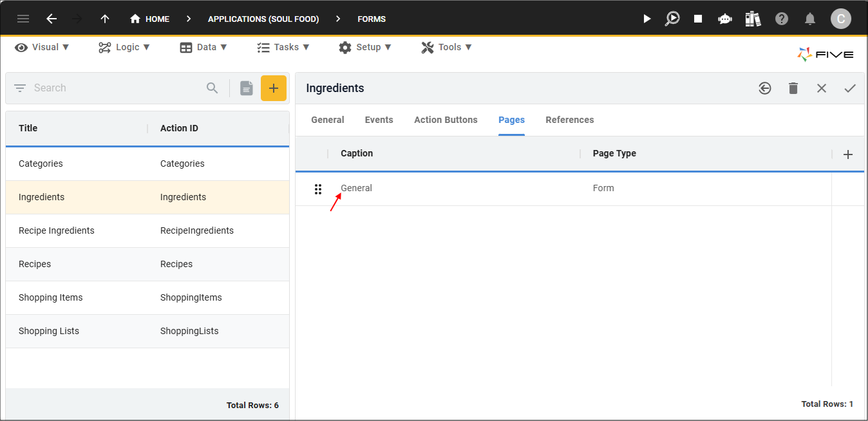
Task: Click the Caption column header
Action: [x=357, y=153]
